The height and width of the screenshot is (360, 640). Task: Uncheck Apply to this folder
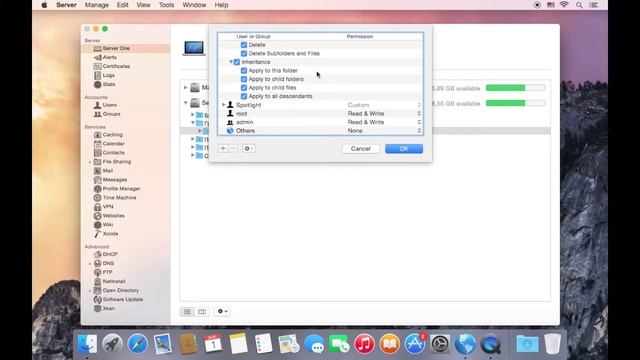click(244, 71)
